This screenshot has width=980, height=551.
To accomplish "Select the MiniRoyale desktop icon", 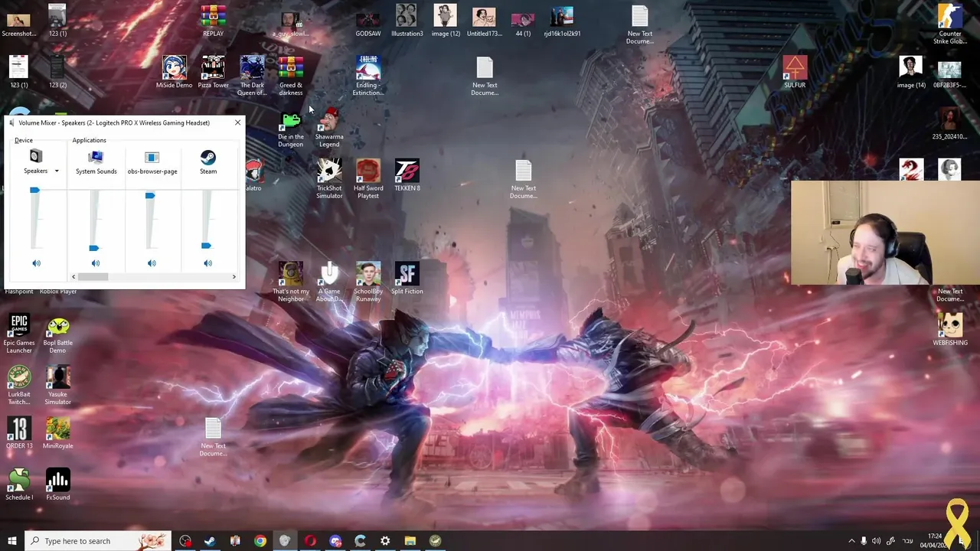I will tap(57, 432).
